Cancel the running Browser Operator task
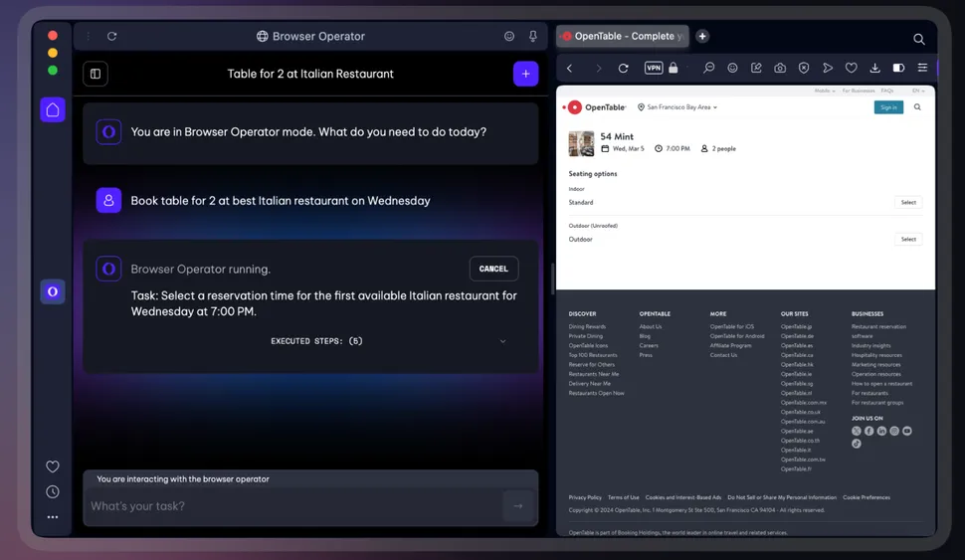The width and height of the screenshot is (965, 560). [493, 269]
